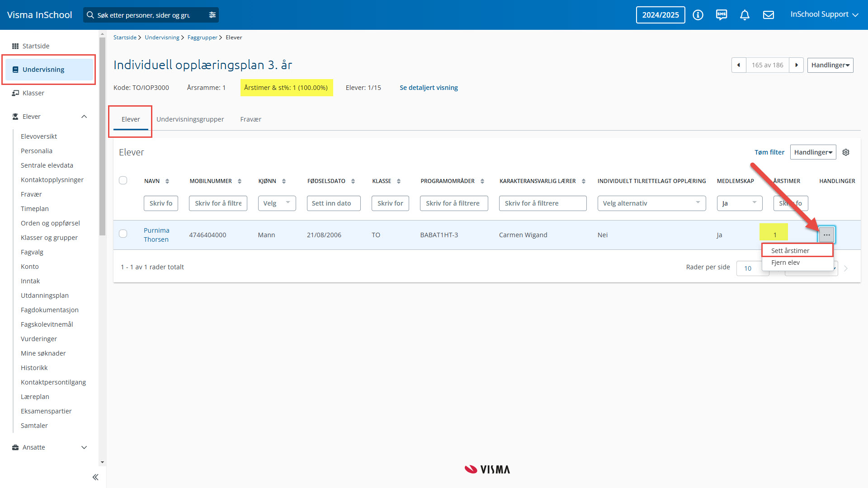Image resolution: width=868 pixels, height=488 pixels.
Task: Click the Tøm filter link
Action: (x=769, y=152)
